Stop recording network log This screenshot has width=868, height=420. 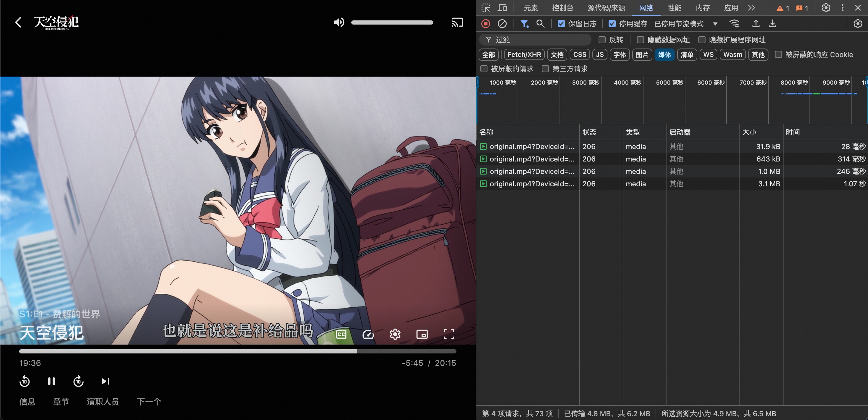tap(486, 24)
